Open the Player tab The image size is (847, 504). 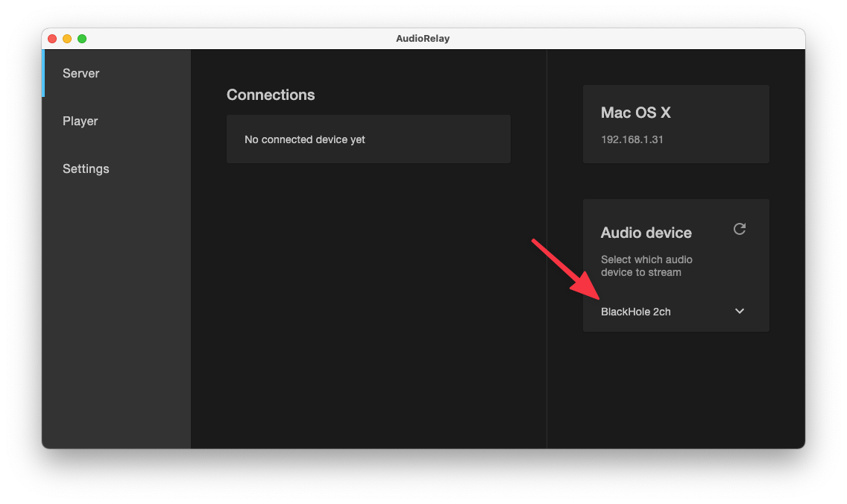[x=81, y=121]
